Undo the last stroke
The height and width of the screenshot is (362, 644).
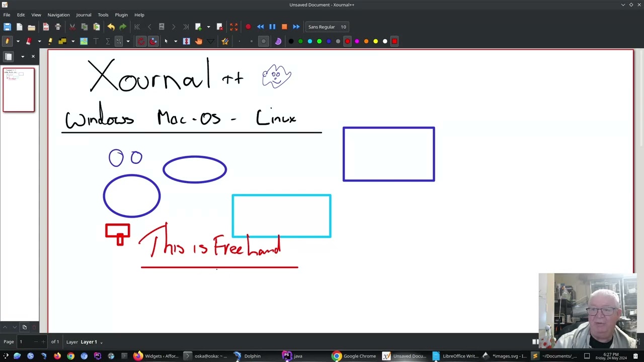click(x=111, y=27)
